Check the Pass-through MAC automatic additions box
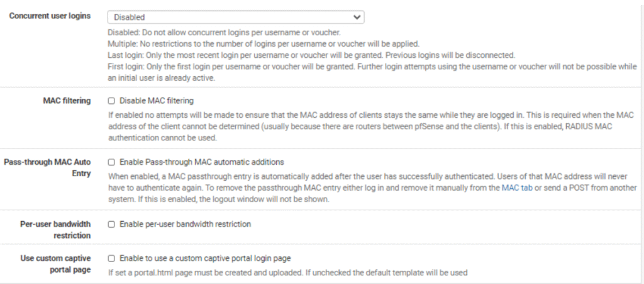Screen dimensions: 644x284 111,162
